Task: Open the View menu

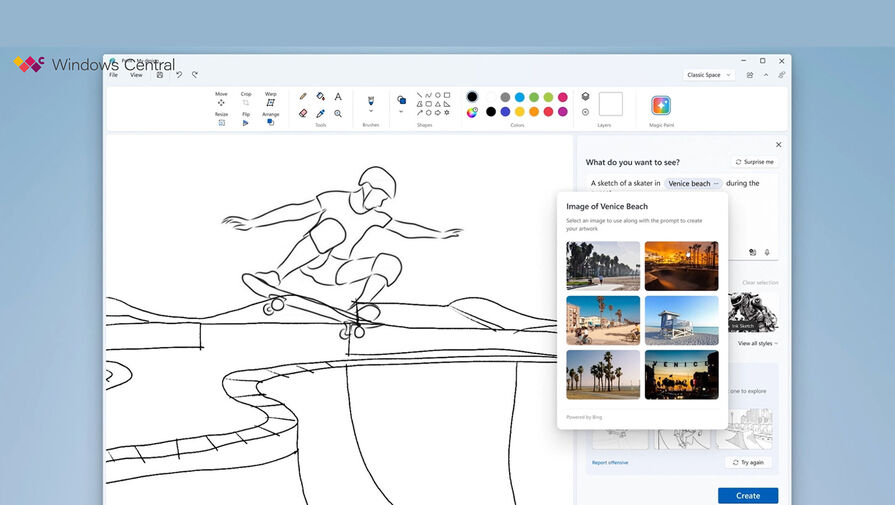Action: 136,75
